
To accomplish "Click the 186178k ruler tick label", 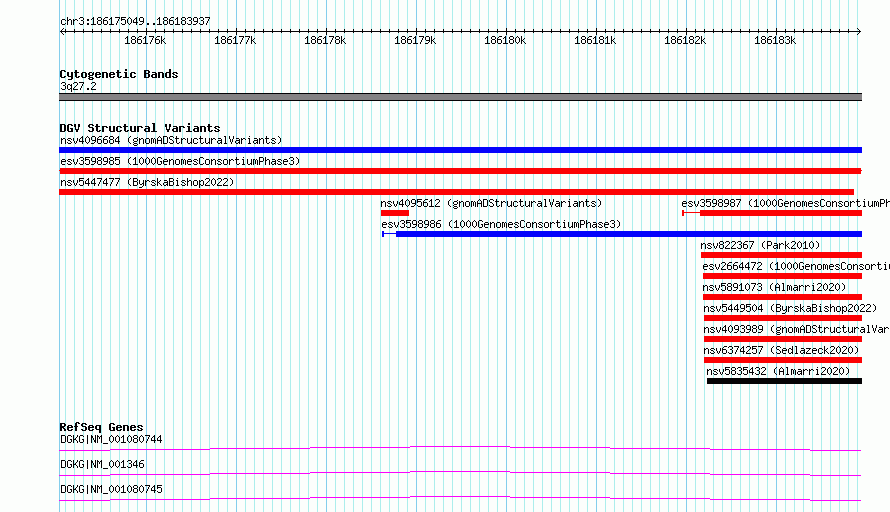I will click(325, 40).
